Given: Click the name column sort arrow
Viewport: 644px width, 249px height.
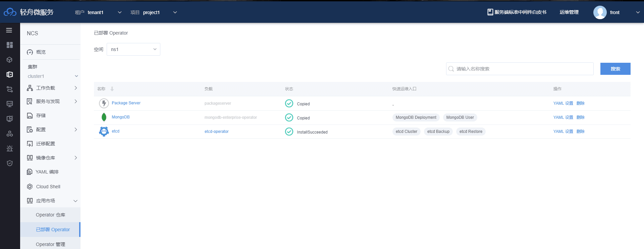Looking at the screenshot, I should pos(112,89).
